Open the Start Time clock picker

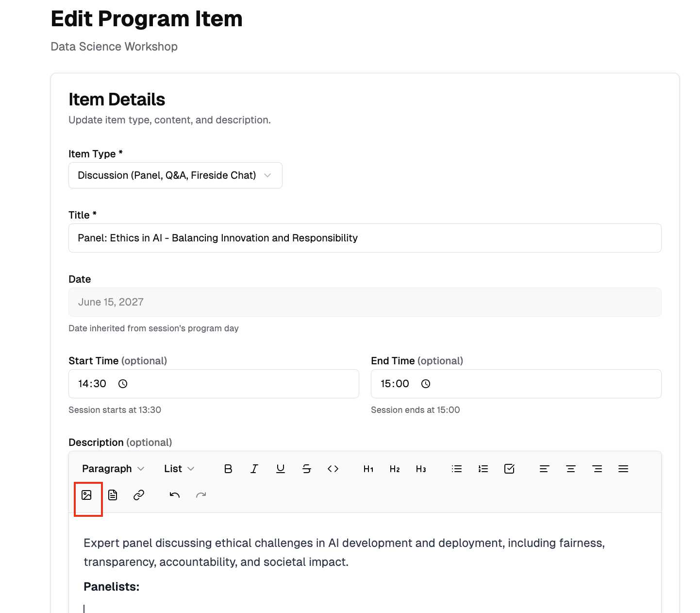point(123,384)
